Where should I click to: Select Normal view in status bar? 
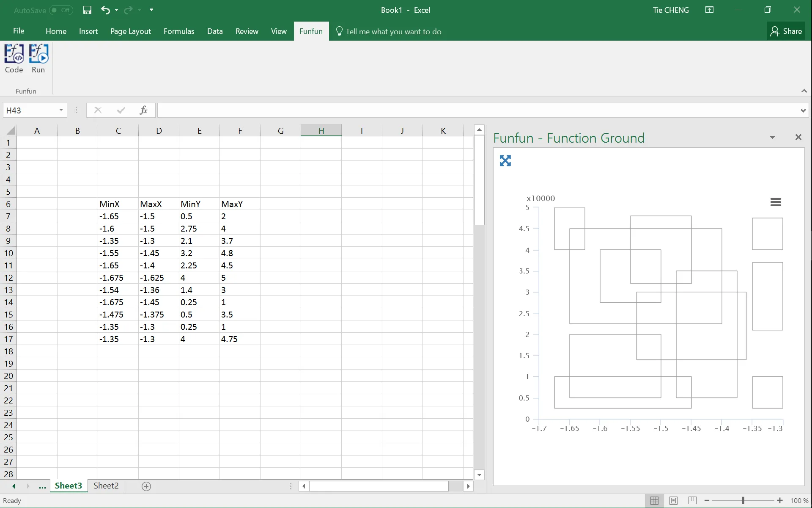[654, 500]
